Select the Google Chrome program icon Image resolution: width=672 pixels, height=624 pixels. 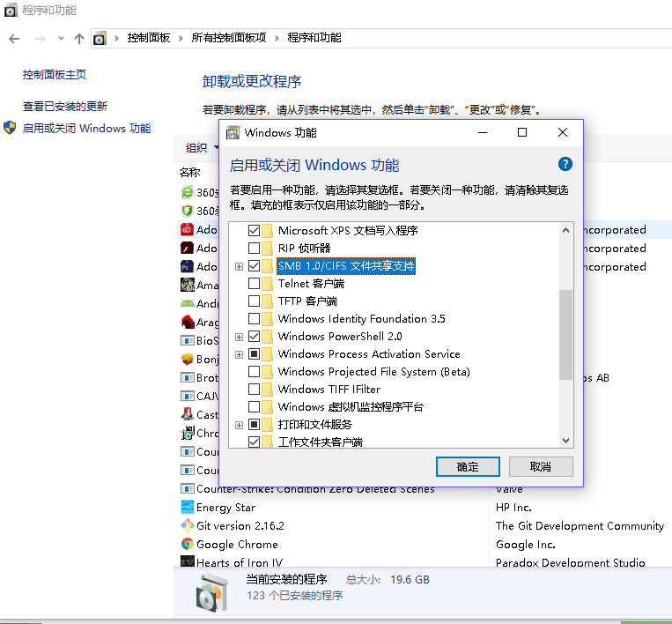188,544
